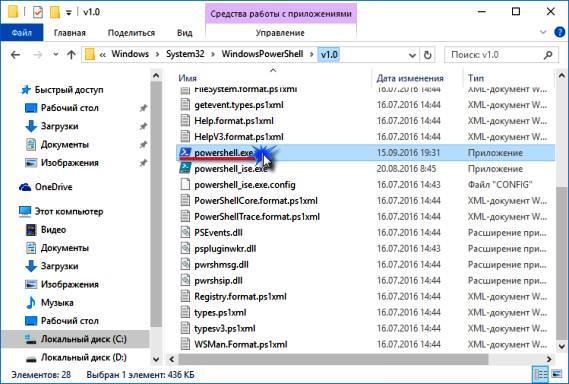Navigate back with the left arrow icon
This screenshot has width=569, height=384.
[x=15, y=55]
